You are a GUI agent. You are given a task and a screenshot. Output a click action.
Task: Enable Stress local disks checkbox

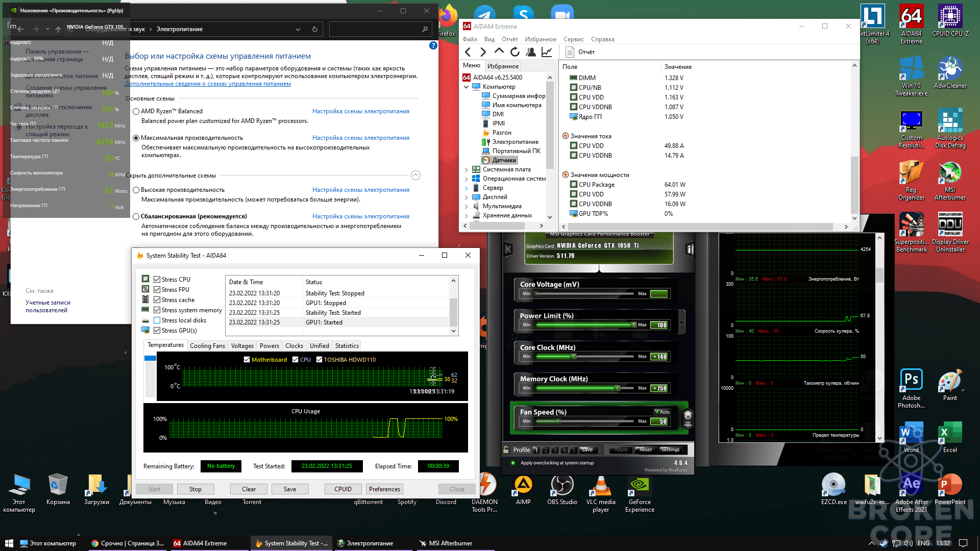pyautogui.click(x=157, y=320)
